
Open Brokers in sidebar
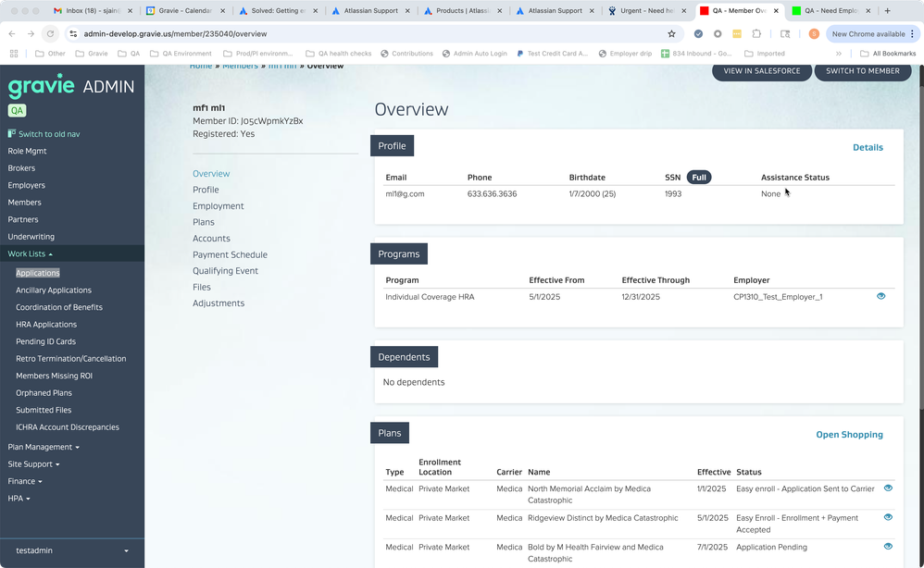click(x=21, y=168)
